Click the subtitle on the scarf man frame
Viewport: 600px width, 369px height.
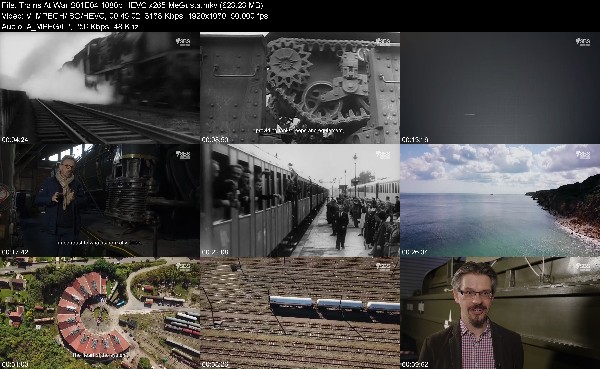click(99, 243)
